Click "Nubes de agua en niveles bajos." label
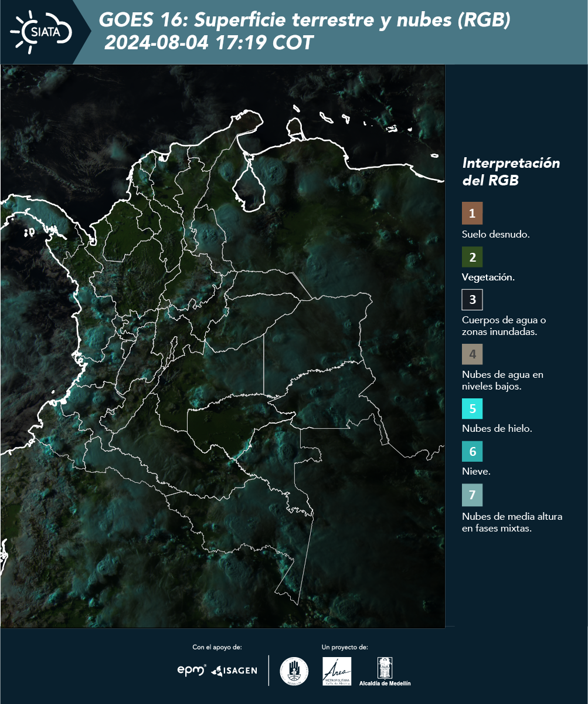 click(x=503, y=380)
